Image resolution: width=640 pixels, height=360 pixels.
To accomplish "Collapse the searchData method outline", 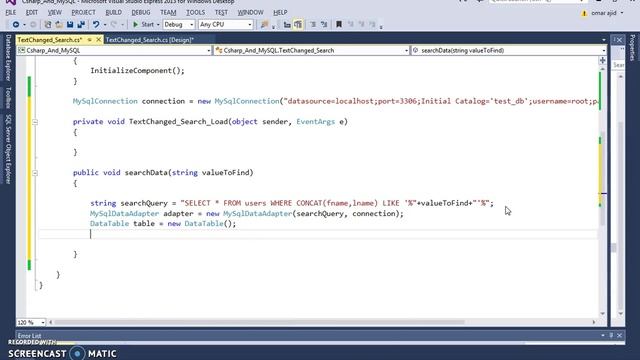I will tap(35, 173).
